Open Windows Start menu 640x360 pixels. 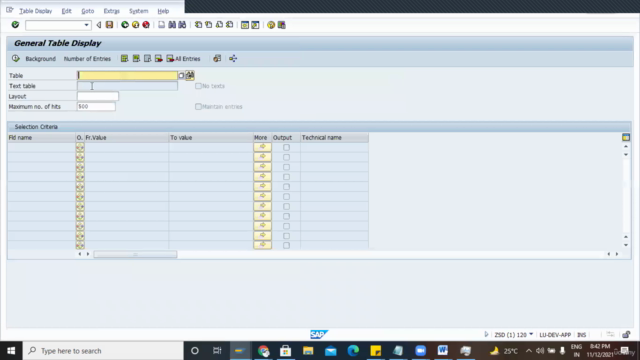(x=11, y=351)
